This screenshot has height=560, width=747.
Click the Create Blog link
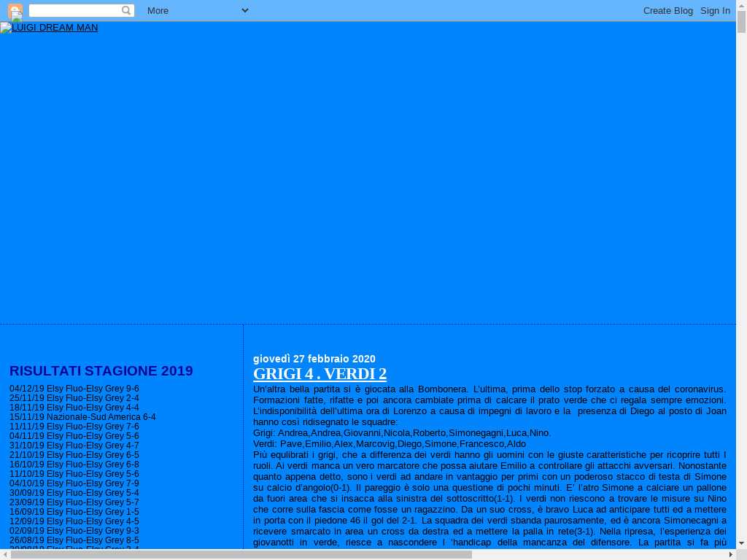coord(667,11)
